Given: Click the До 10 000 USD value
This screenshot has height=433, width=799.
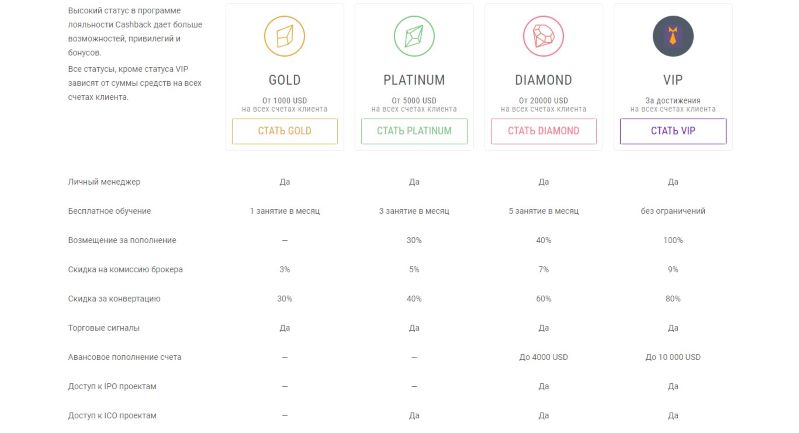Looking at the screenshot, I should pos(673,357).
